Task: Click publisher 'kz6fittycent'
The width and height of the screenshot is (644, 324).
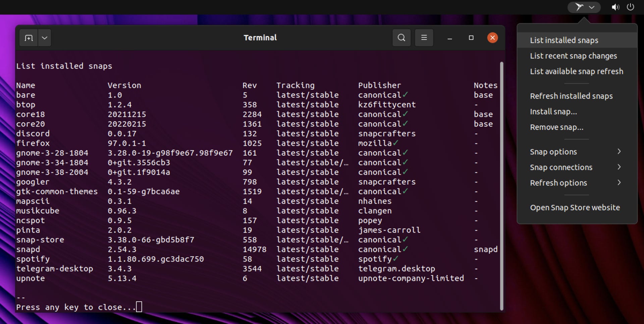Action: pyautogui.click(x=387, y=105)
